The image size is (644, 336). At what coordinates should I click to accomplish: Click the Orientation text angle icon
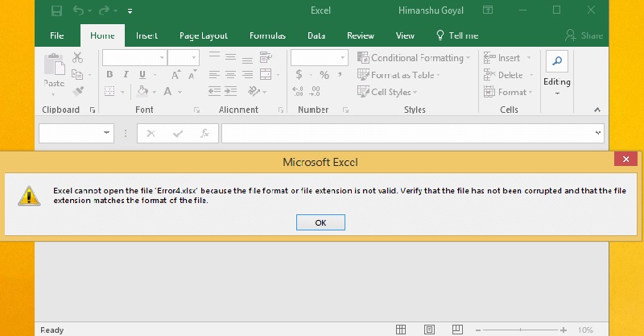(254, 91)
